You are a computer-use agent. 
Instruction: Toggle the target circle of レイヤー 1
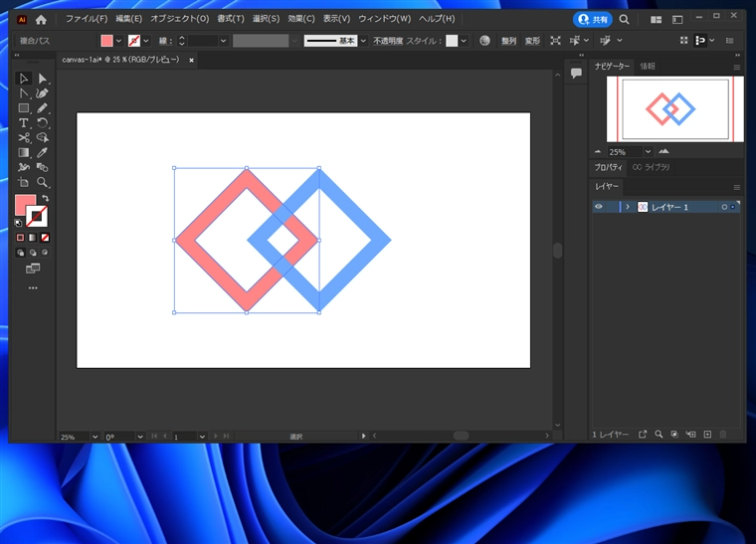pos(724,207)
